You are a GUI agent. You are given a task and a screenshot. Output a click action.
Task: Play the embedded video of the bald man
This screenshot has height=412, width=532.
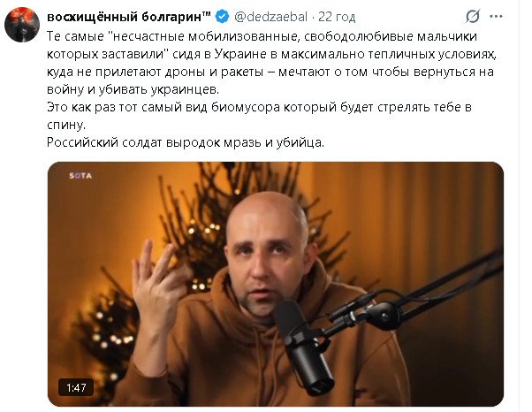276,284
